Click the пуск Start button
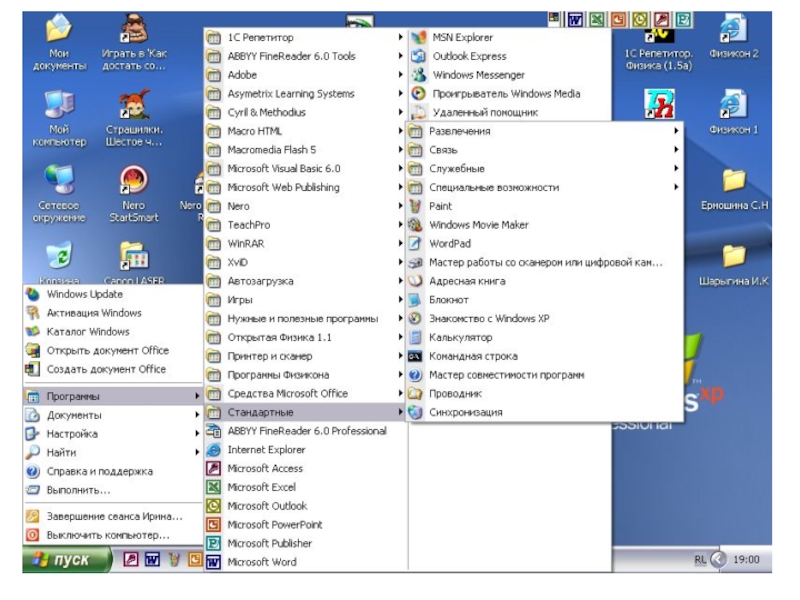This screenshot has width=800, height=600. click(67, 560)
